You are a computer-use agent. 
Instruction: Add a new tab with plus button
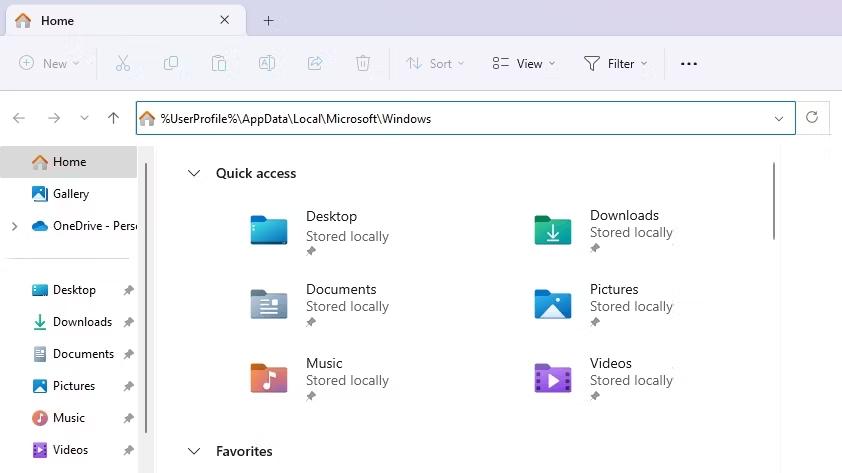268,20
